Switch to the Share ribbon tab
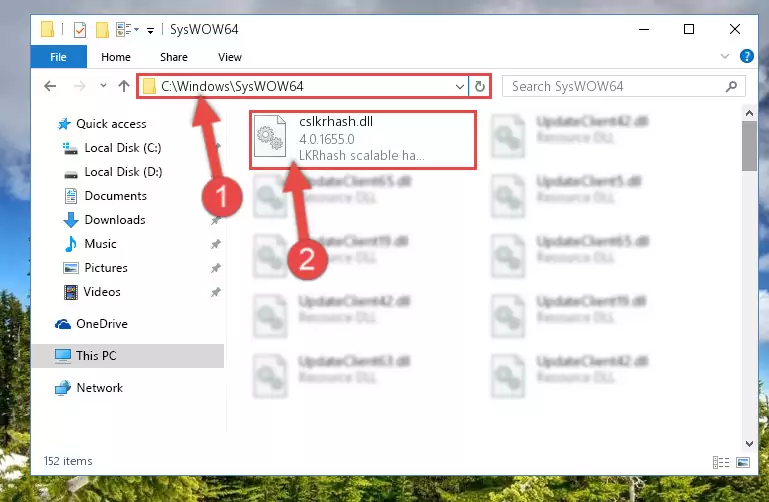769x502 pixels. click(x=174, y=57)
